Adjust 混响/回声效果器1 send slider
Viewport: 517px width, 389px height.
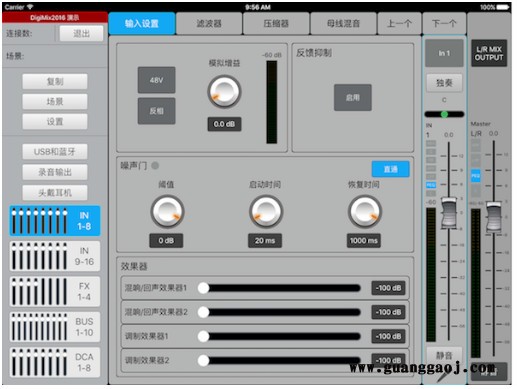(279, 288)
